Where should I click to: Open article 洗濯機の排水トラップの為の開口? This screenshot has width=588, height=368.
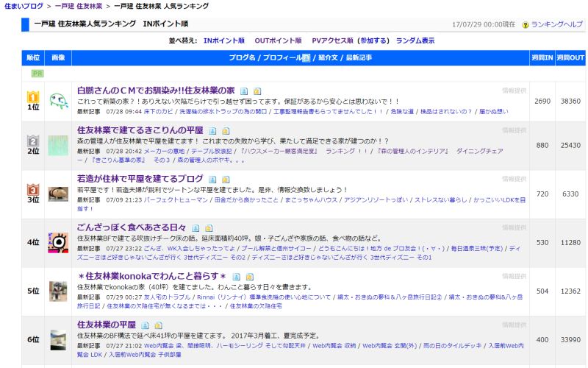coord(223,112)
